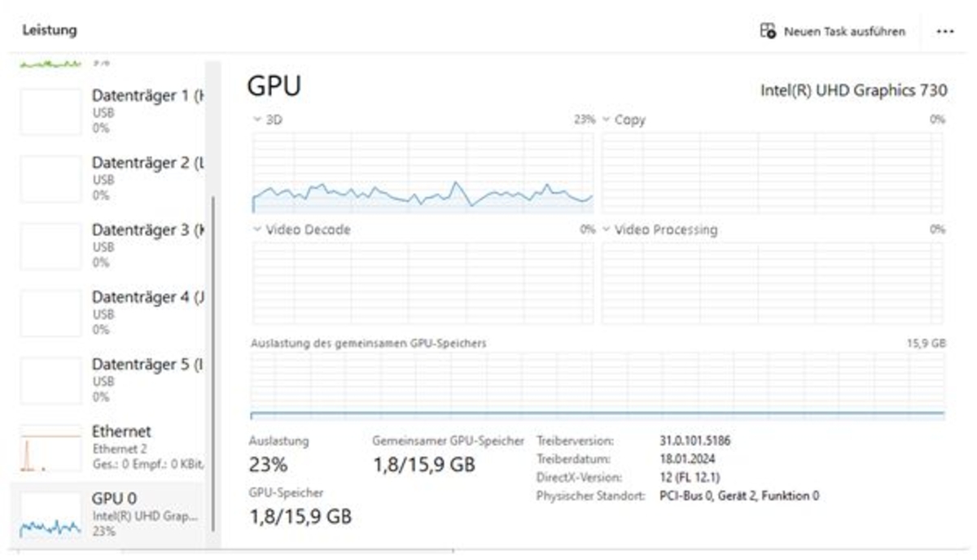
Task: Click the 3D utilization graph
Action: pyautogui.click(x=423, y=173)
